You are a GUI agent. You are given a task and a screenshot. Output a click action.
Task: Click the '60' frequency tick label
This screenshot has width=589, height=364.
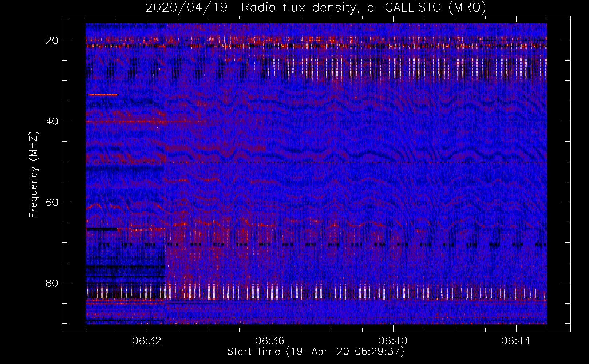pyautogui.click(x=52, y=202)
